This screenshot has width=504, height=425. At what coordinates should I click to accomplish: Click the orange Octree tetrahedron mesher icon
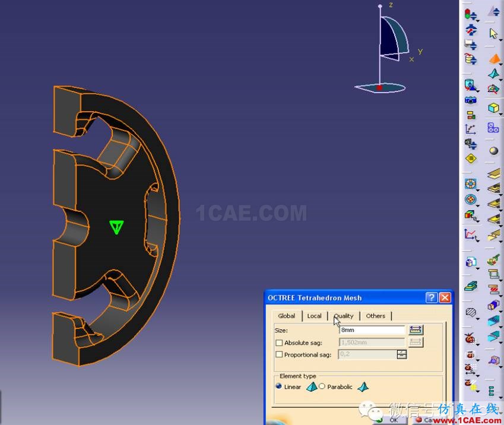click(x=494, y=59)
